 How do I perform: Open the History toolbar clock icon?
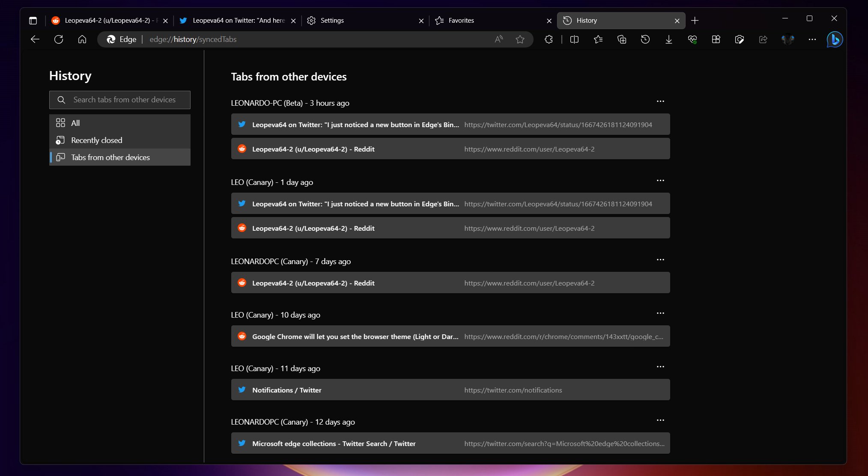pos(645,39)
